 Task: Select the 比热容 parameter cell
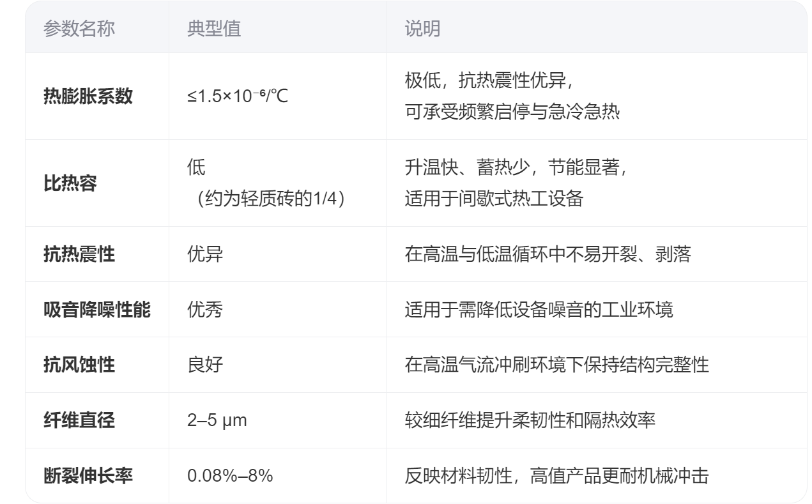(x=70, y=183)
